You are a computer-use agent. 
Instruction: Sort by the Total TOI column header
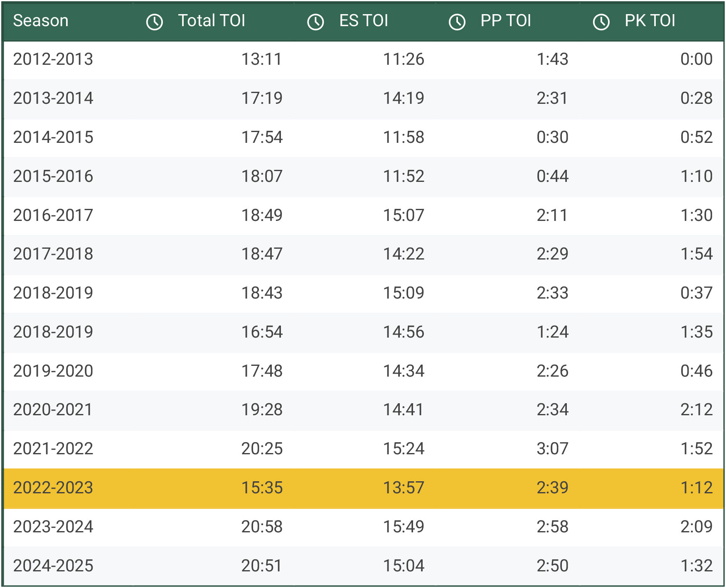[212, 21]
